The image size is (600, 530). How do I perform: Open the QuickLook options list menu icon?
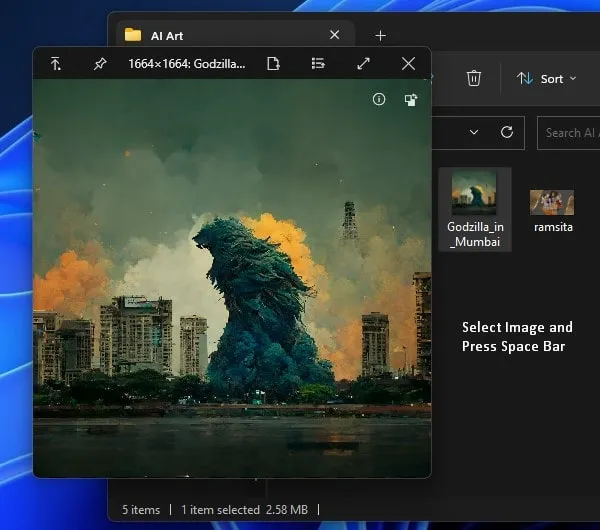pos(318,64)
